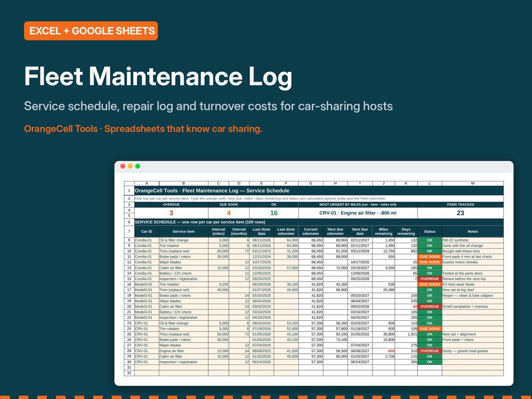Image resolution: width=532 pixels, height=399 pixels.
Task: Click DUE SOON status for CRV-01 Tire rotation
Action: [429, 329]
